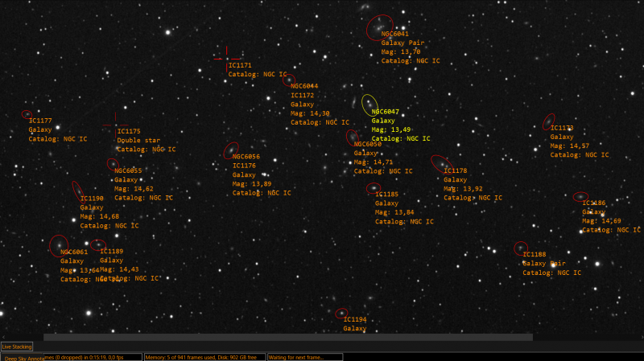Select the IC1178 annotation label
The height and width of the screenshot is (361, 644).
(x=456, y=170)
